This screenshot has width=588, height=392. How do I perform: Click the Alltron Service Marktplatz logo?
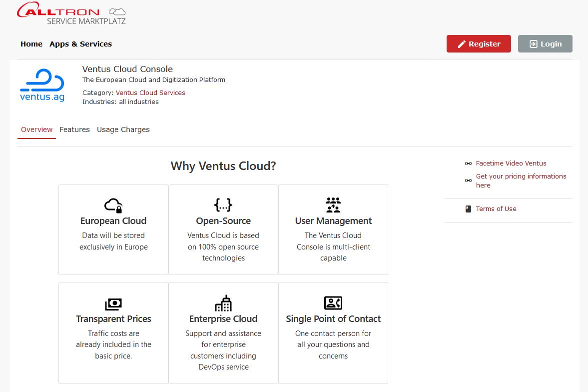click(x=71, y=13)
